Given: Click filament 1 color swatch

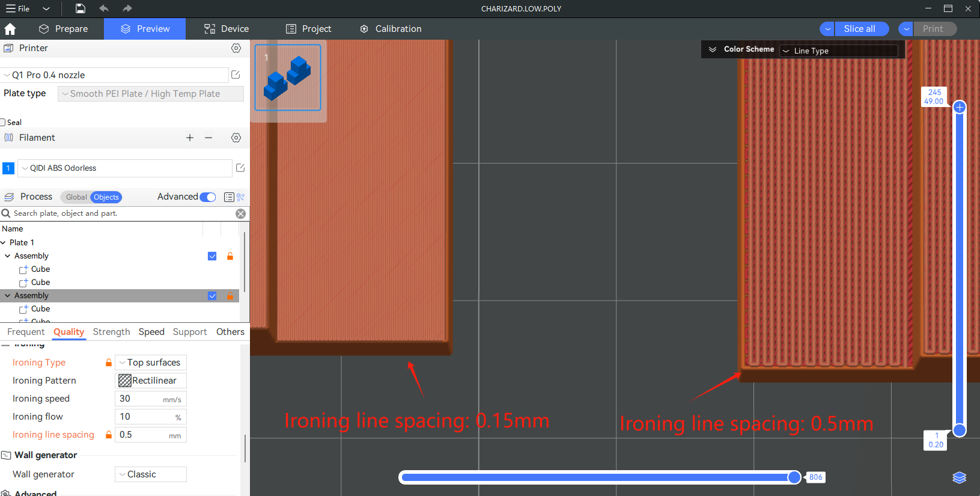Looking at the screenshot, I should [x=8, y=168].
